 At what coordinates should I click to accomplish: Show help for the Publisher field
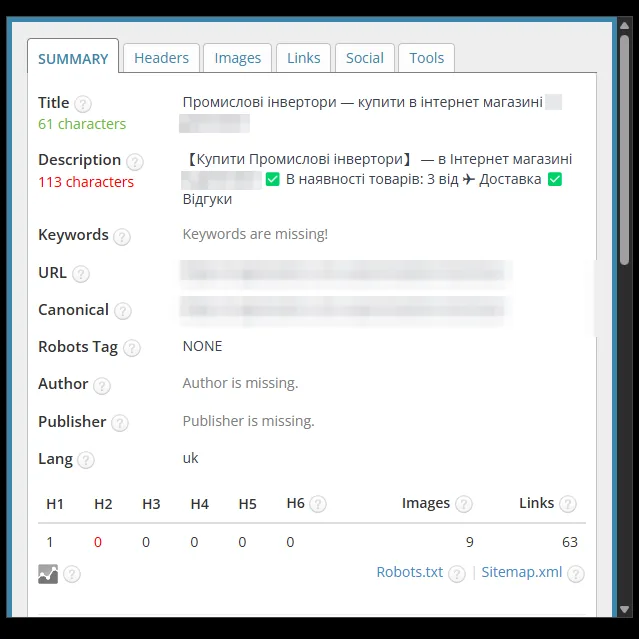pyautogui.click(x=120, y=423)
